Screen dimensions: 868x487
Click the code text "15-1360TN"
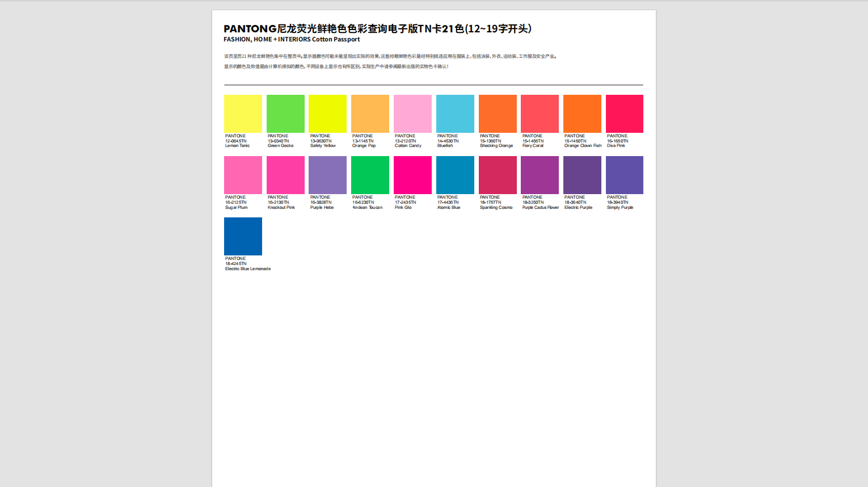coord(490,141)
